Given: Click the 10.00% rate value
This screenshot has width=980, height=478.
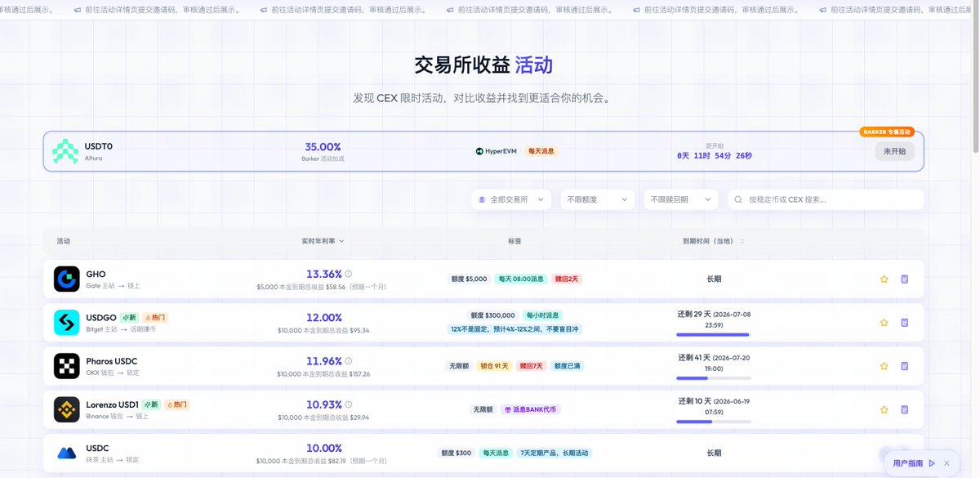Looking at the screenshot, I should pos(324,448).
